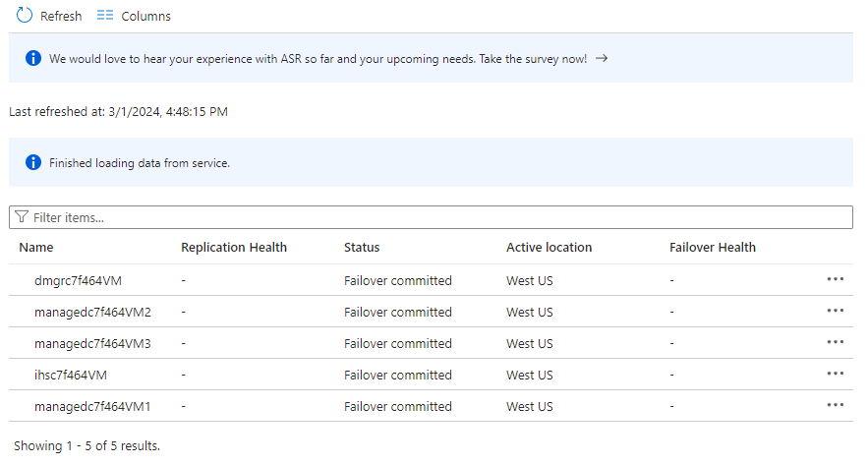The image size is (868, 465).
Task: Click the Failover Health column header
Action: click(x=713, y=248)
